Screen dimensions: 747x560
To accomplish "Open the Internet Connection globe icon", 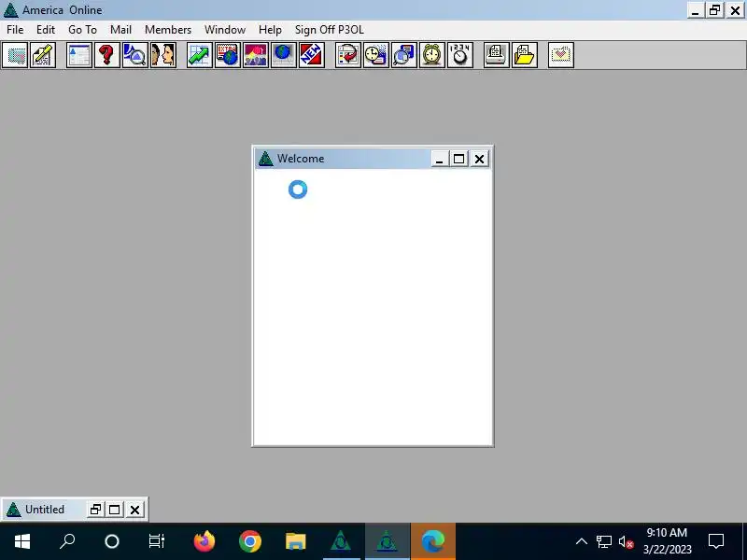I will tap(284, 55).
